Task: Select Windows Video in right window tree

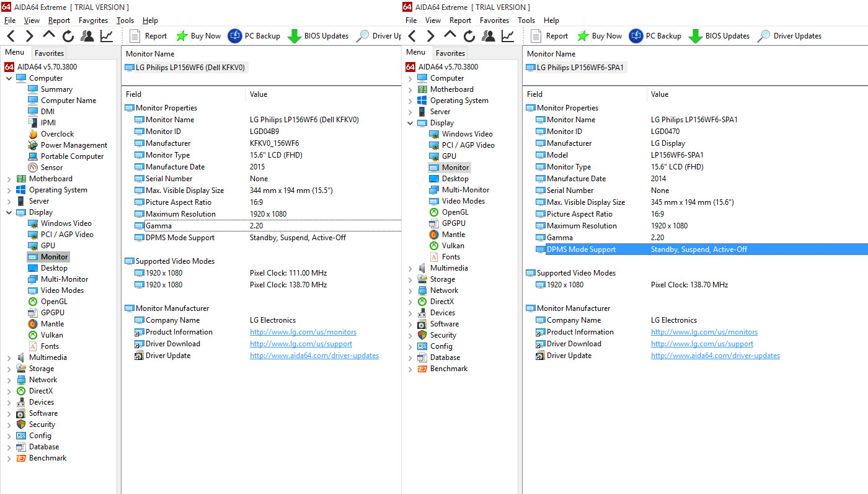Action: (467, 134)
